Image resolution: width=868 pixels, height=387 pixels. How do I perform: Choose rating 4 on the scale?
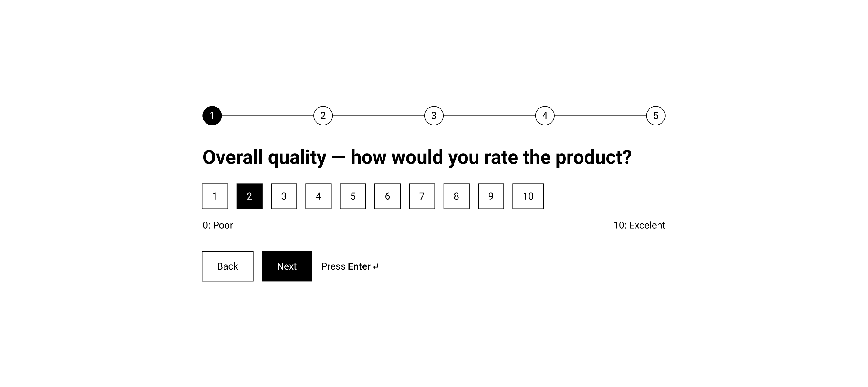[x=318, y=196]
